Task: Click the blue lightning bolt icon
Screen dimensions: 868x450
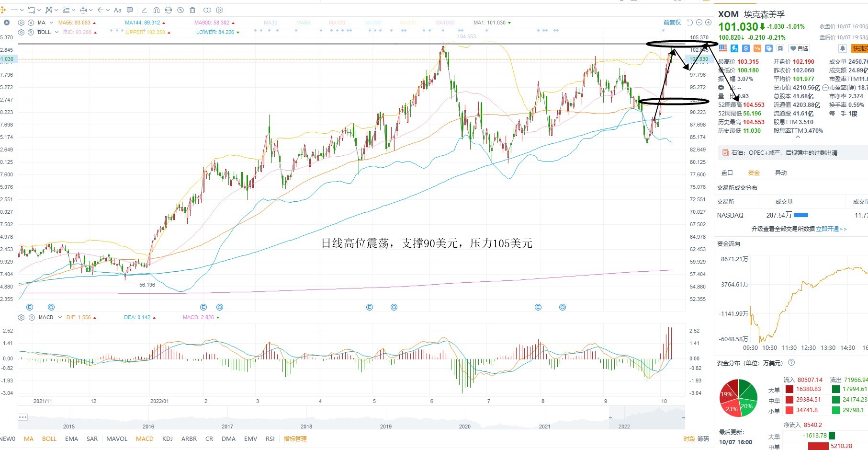Action: click(734, 48)
